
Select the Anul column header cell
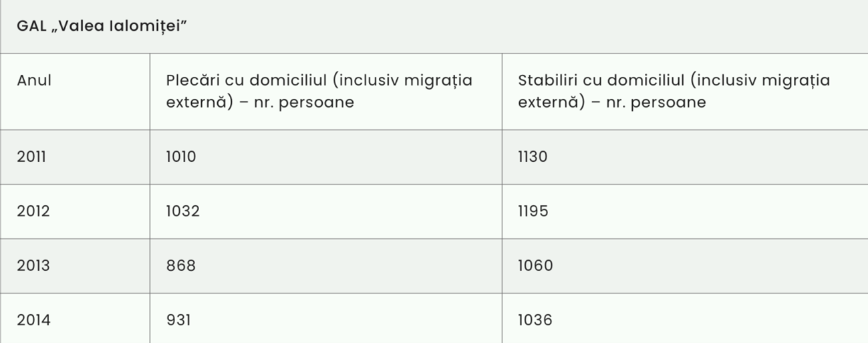coord(34,80)
